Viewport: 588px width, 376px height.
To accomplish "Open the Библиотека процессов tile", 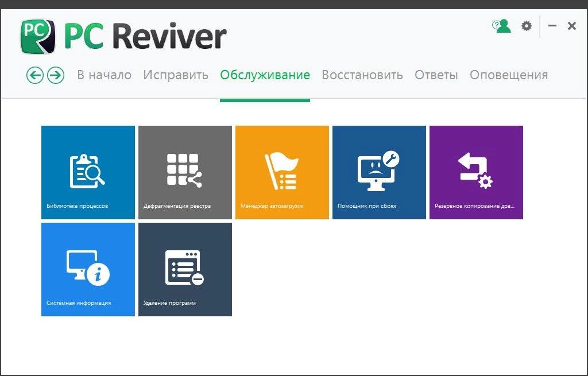I will [x=88, y=172].
